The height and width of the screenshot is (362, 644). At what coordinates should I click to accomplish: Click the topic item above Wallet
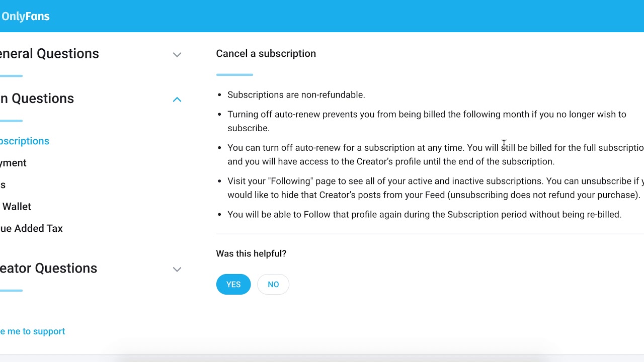pos(3,185)
